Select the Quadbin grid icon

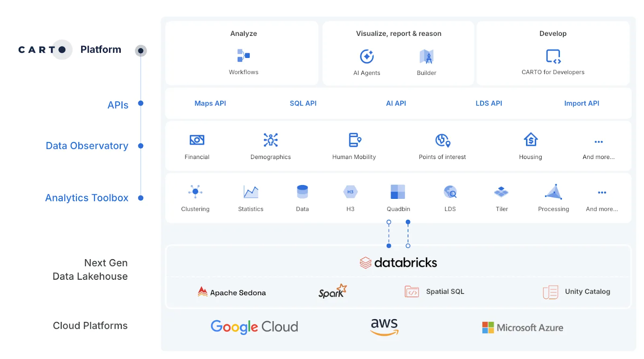[x=398, y=192]
